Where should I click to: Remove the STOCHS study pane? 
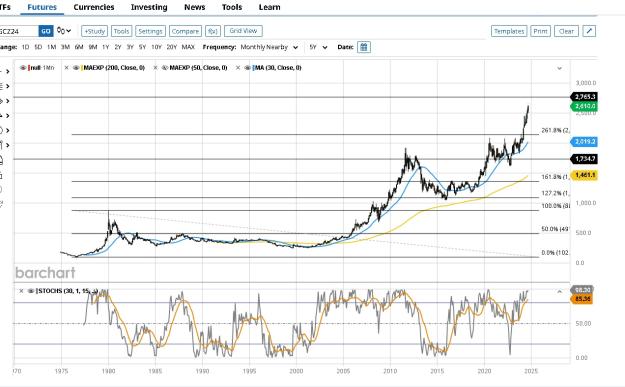coord(21,291)
